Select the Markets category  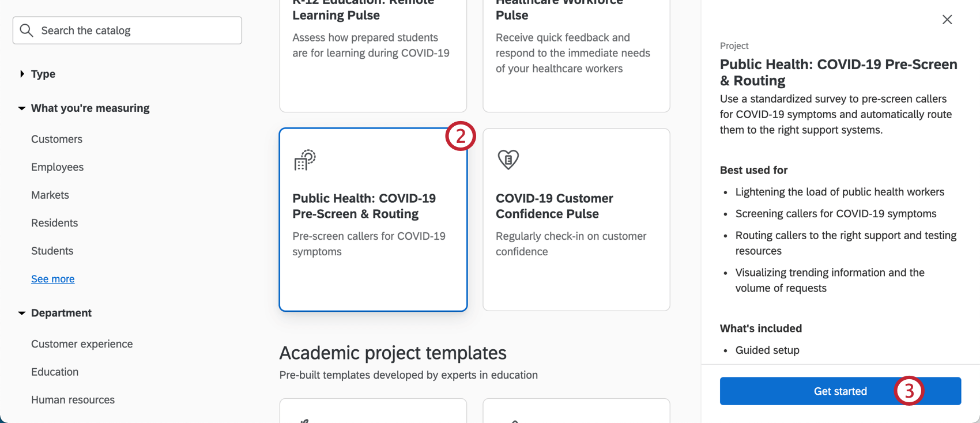50,195
